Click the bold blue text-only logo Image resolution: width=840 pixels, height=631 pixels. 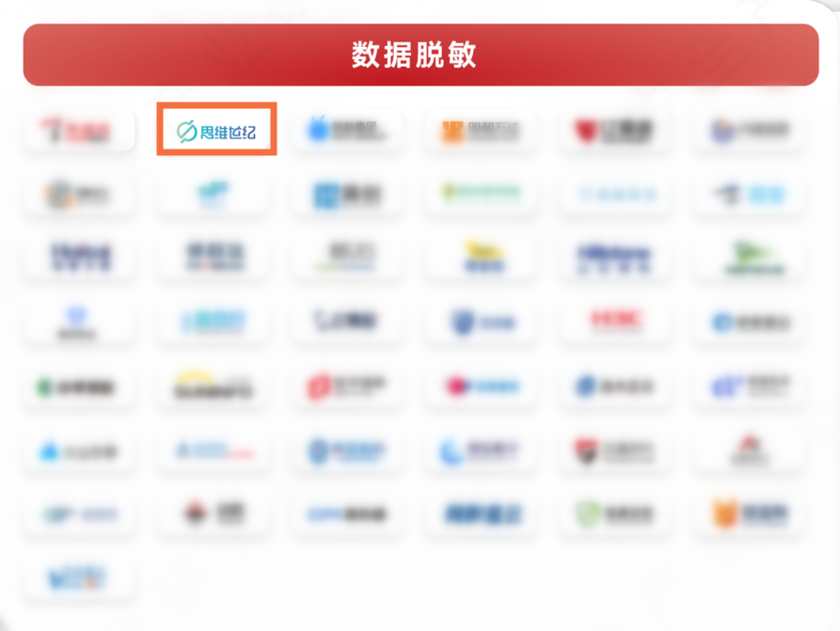coord(481,514)
